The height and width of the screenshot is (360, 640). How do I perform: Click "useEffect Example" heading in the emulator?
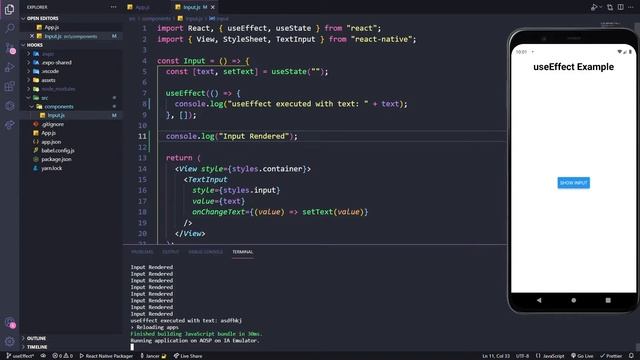click(573, 67)
